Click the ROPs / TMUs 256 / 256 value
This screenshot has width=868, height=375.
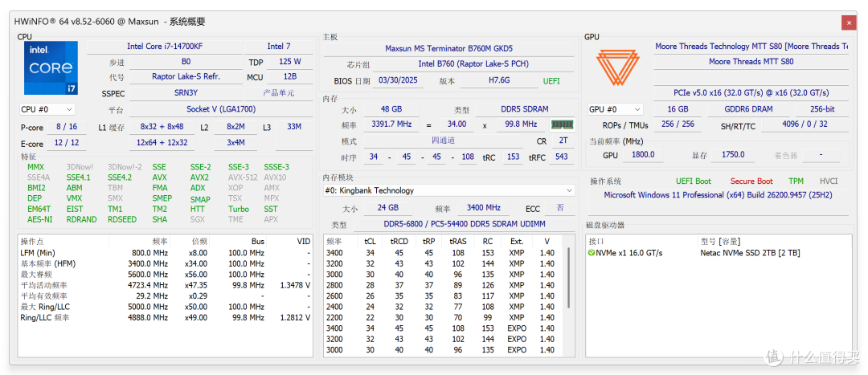click(x=678, y=124)
